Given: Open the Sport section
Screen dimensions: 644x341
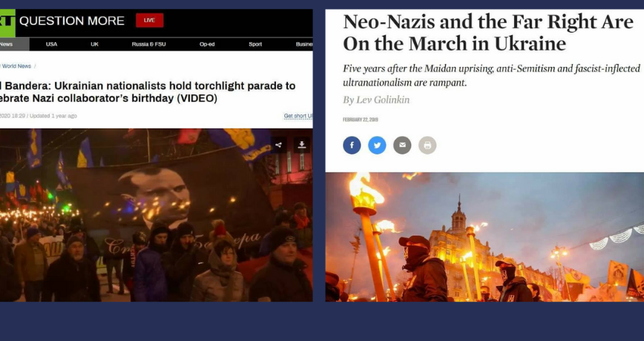Looking at the screenshot, I should pyautogui.click(x=255, y=44).
